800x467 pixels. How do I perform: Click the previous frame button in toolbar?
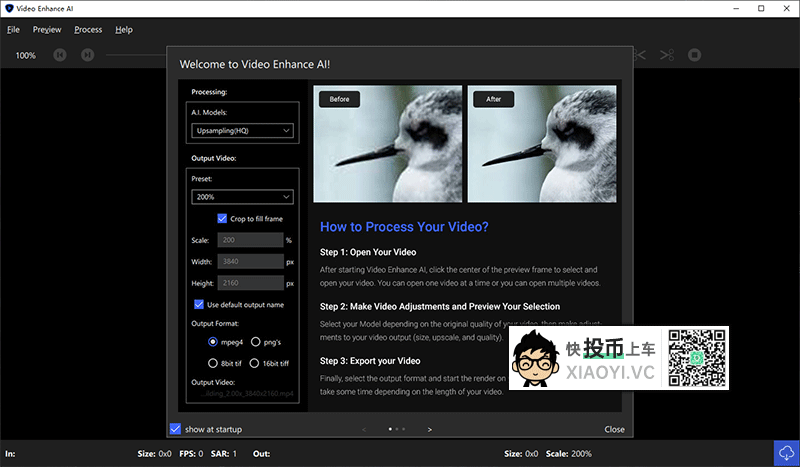pos(61,55)
